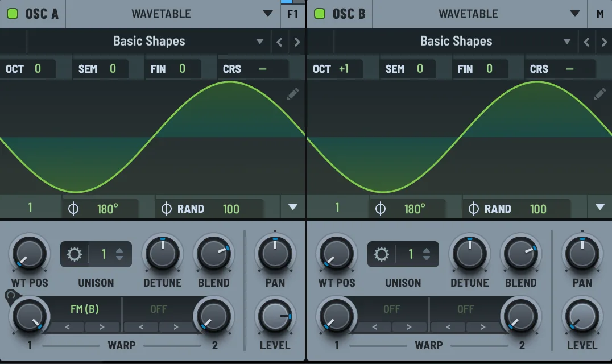Click the M routing button in OSC B
Viewport: 612px width, 364px height.
tap(600, 14)
